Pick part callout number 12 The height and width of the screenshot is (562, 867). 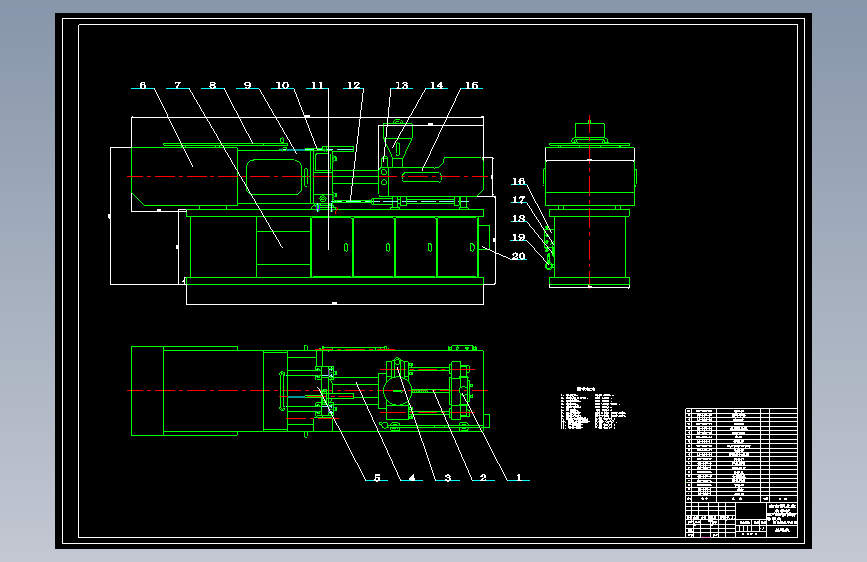click(x=353, y=85)
